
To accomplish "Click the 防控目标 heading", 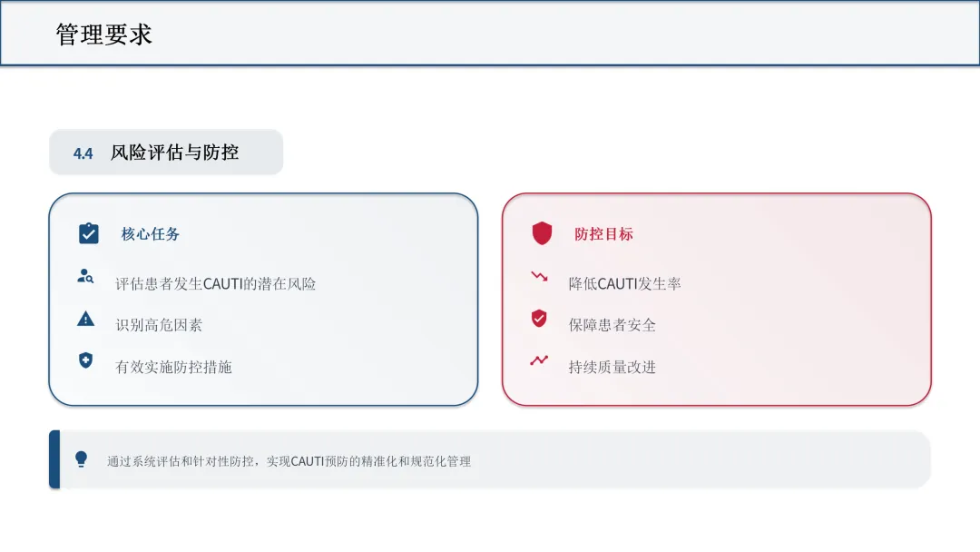I will 603,234.
